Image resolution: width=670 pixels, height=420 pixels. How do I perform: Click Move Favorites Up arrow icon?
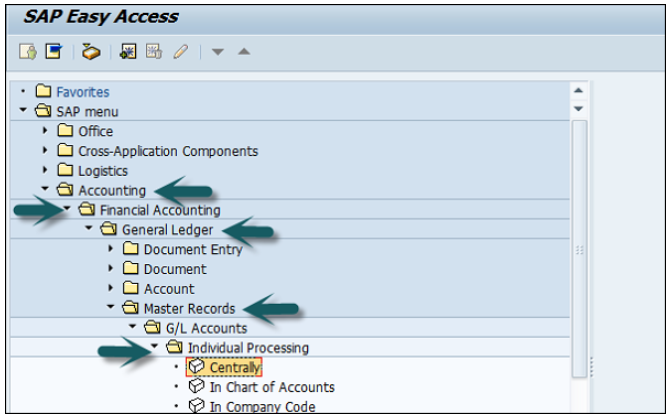(x=244, y=51)
